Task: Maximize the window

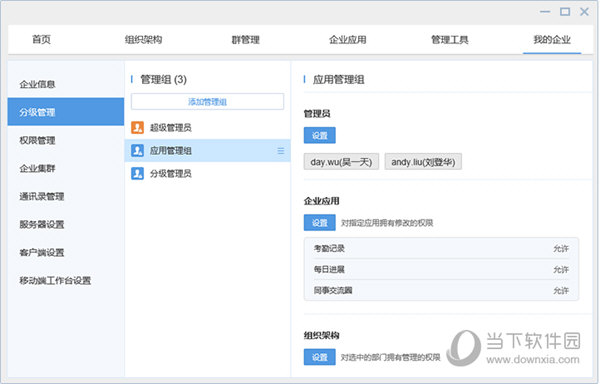Action: click(x=565, y=12)
